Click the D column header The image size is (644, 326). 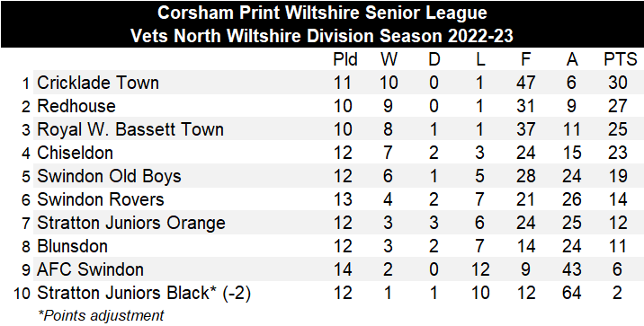[x=434, y=60]
